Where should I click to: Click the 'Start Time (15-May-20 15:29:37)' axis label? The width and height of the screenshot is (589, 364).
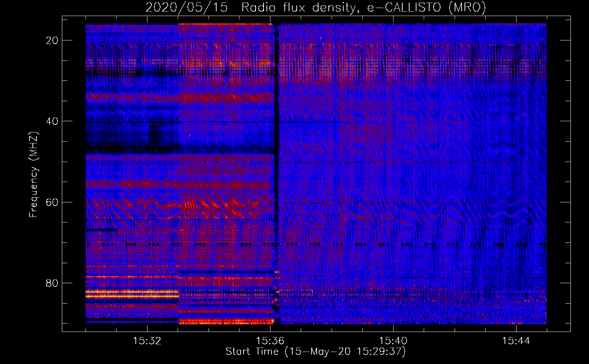point(316,352)
